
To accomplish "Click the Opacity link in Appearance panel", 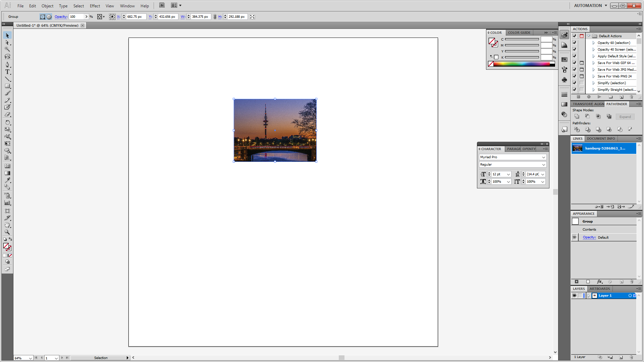I will click(589, 237).
